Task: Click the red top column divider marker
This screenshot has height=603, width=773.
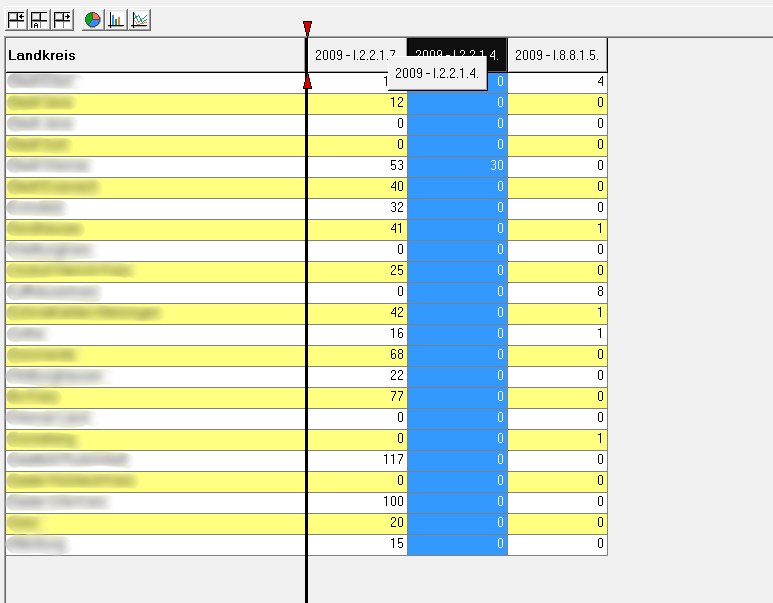Action: coord(307,27)
